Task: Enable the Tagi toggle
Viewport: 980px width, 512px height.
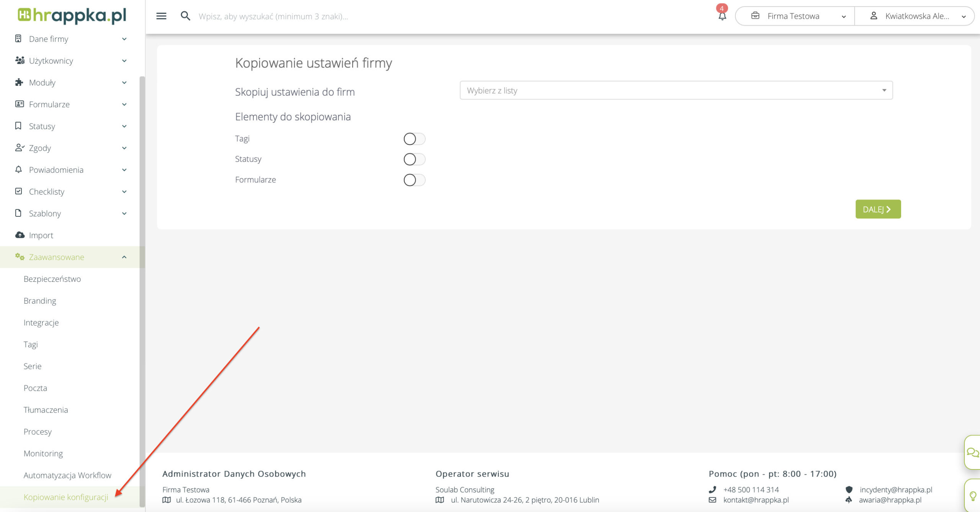Action: [414, 139]
